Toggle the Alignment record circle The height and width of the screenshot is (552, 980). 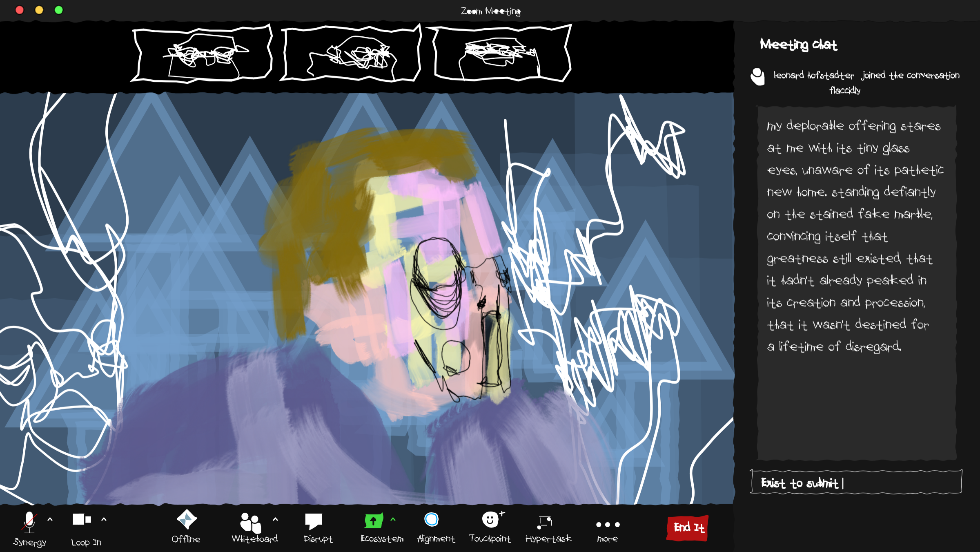431,520
